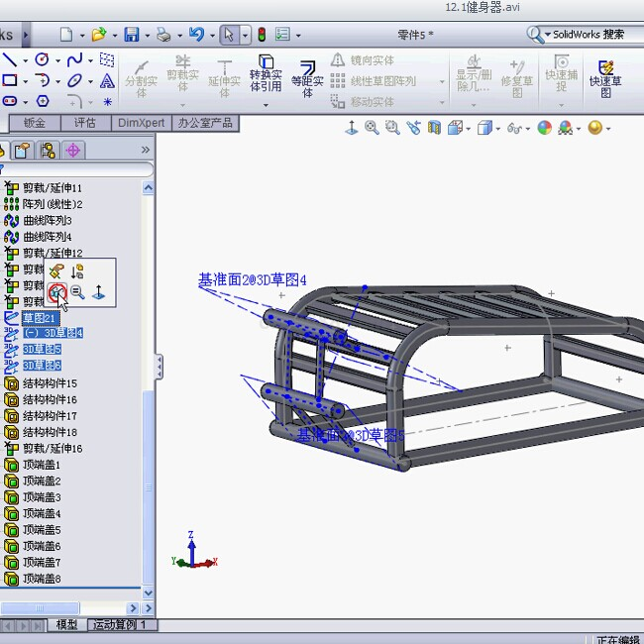The width and height of the screenshot is (644, 644).
Task: Expand the panel tabs with the » chevron
Action: tap(146, 150)
